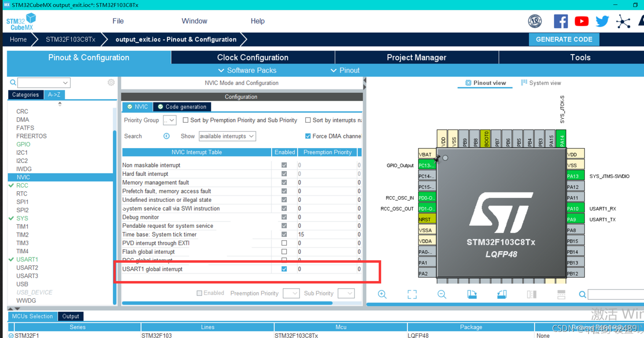Expand the Software Packs menu

coord(247,71)
